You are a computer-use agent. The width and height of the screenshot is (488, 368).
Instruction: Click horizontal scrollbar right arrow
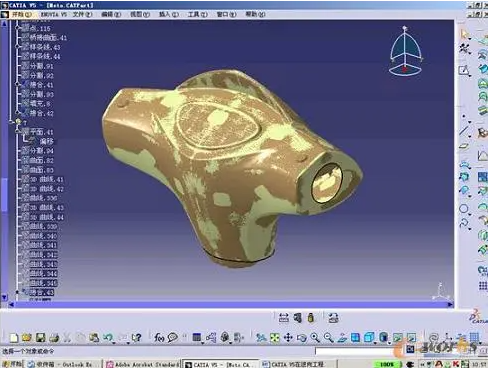pyautogui.click(x=450, y=304)
